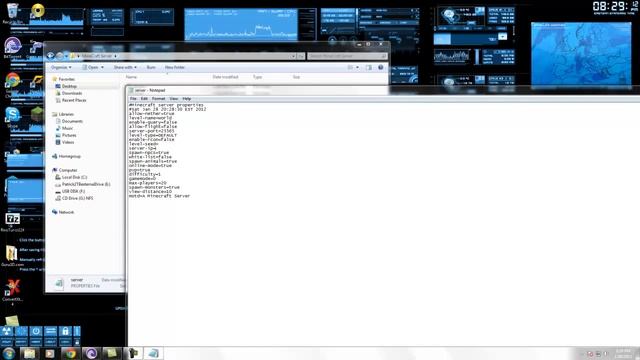Open the Notepad View menu
Viewport: 640px width, 360px height.
[x=173, y=99]
